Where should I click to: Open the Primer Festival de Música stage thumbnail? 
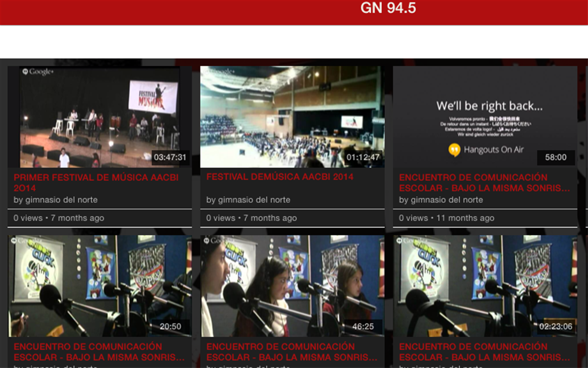(x=100, y=117)
